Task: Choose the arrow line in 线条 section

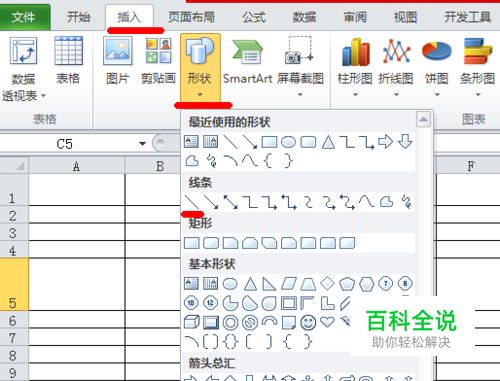Action: point(211,202)
